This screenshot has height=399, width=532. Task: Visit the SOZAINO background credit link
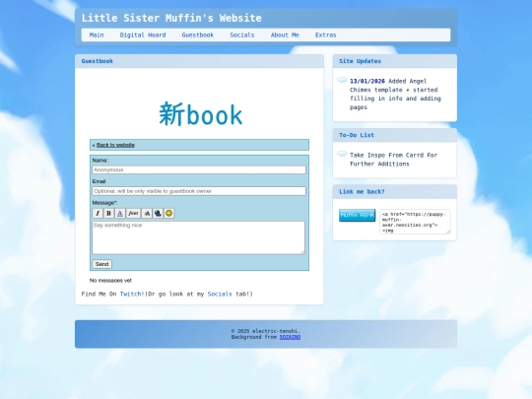(x=290, y=337)
